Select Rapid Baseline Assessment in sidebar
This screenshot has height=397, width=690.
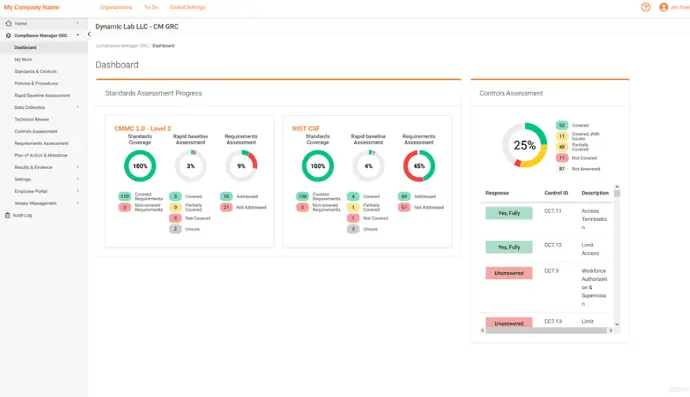coord(42,95)
